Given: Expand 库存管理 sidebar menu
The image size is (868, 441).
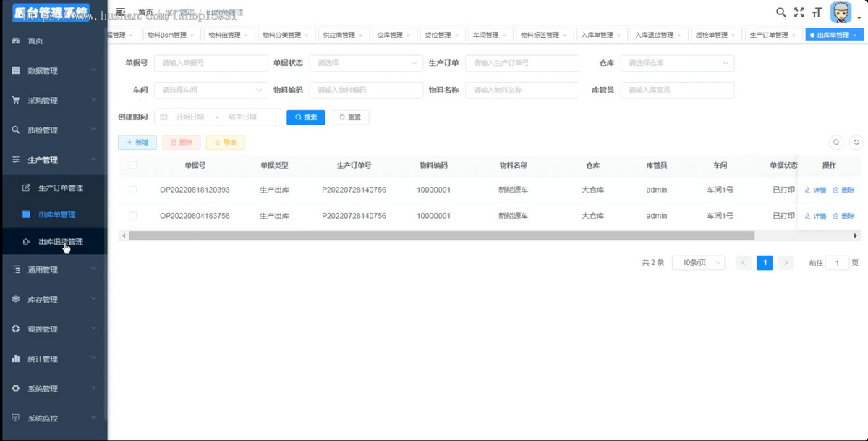Looking at the screenshot, I should (54, 300).
